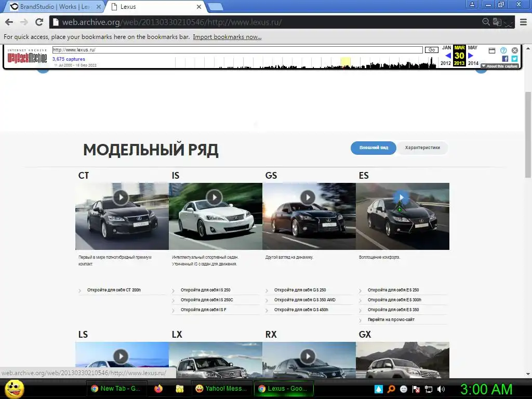The image size is (532, 399).
Task: Share capture on Facebook icon
Action: (x=505, y=59)
